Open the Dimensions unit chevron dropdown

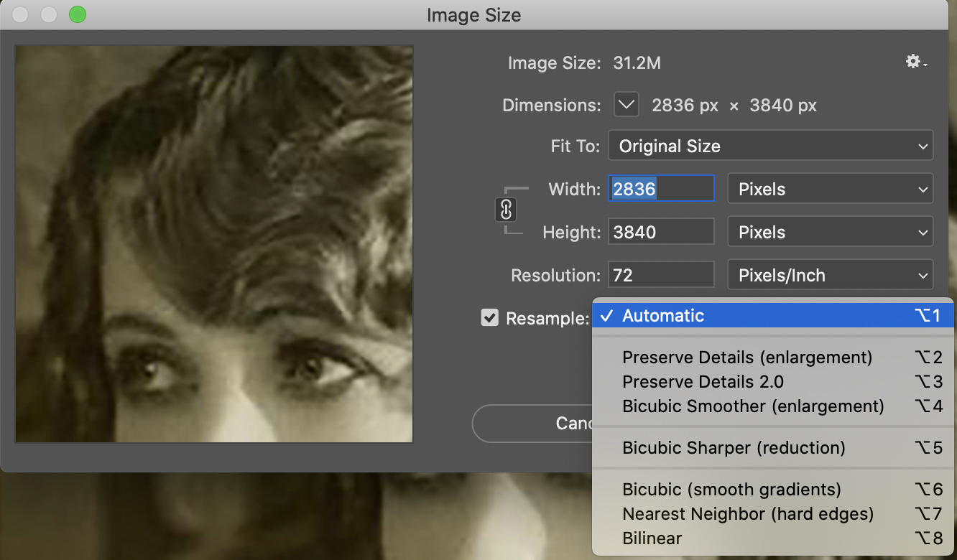(x=627, y=106)
